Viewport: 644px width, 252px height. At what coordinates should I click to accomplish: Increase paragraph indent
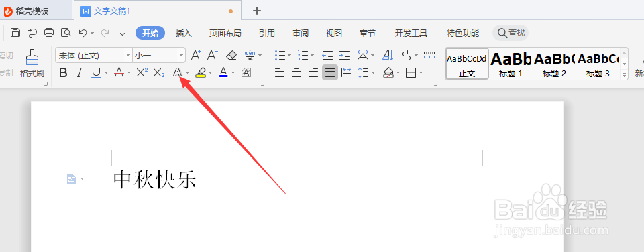click(344, 55)
